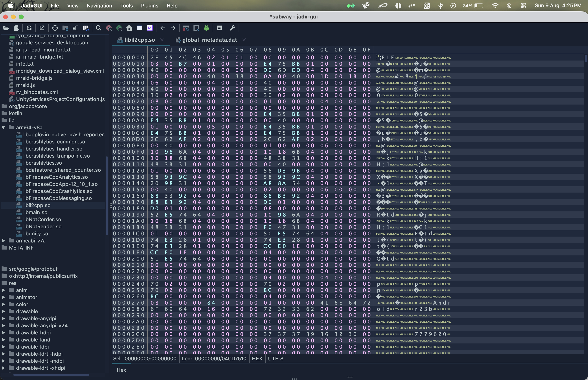Open text search with the magnifier icon
This screenshot has width=588, height=380.
(x=99, y=28)
